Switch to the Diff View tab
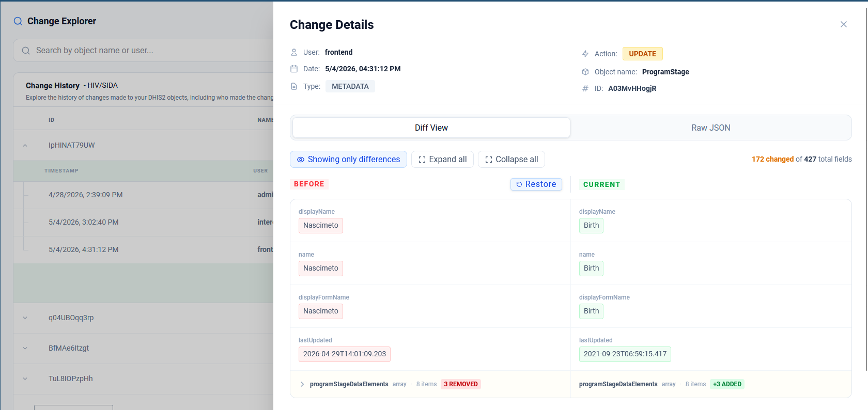Viewport: 868px width, 410px height. tap(431, 128)
